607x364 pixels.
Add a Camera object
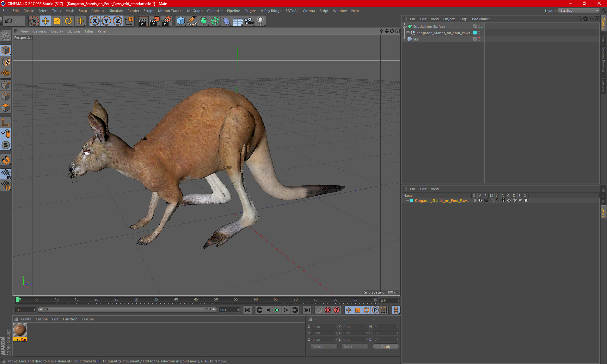[249, 21]
